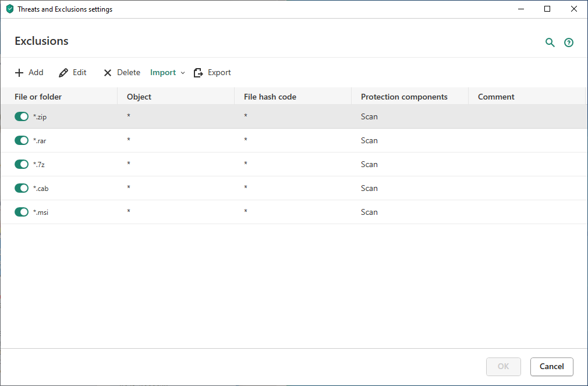Click the File hash code header

click(x=270, y=97)
